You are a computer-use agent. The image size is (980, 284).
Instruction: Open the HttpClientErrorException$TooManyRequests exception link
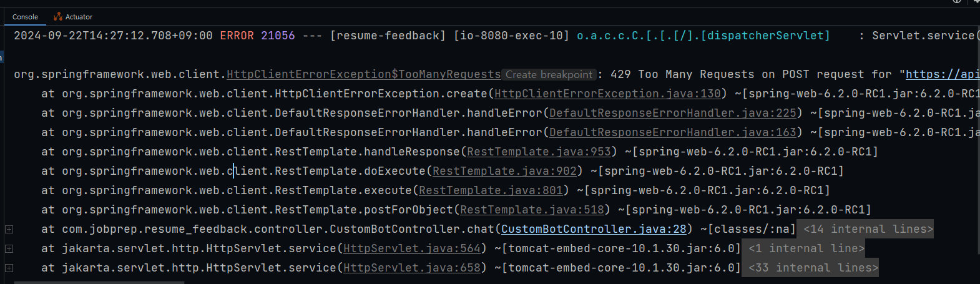363,75
